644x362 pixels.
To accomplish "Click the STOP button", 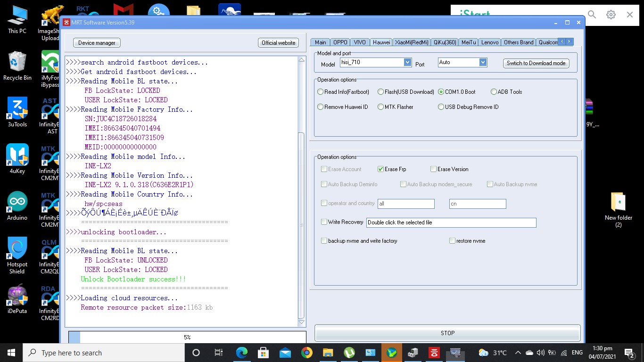I will (x=447, y=333).
